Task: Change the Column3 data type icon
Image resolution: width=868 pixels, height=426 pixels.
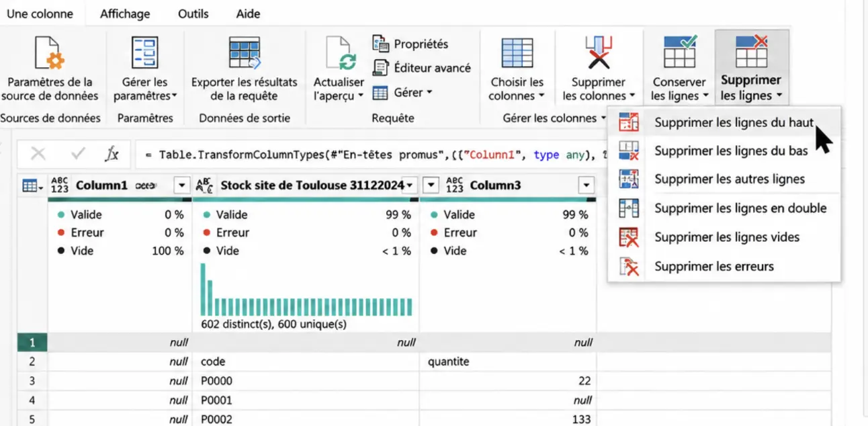Action: click(455, 185)
